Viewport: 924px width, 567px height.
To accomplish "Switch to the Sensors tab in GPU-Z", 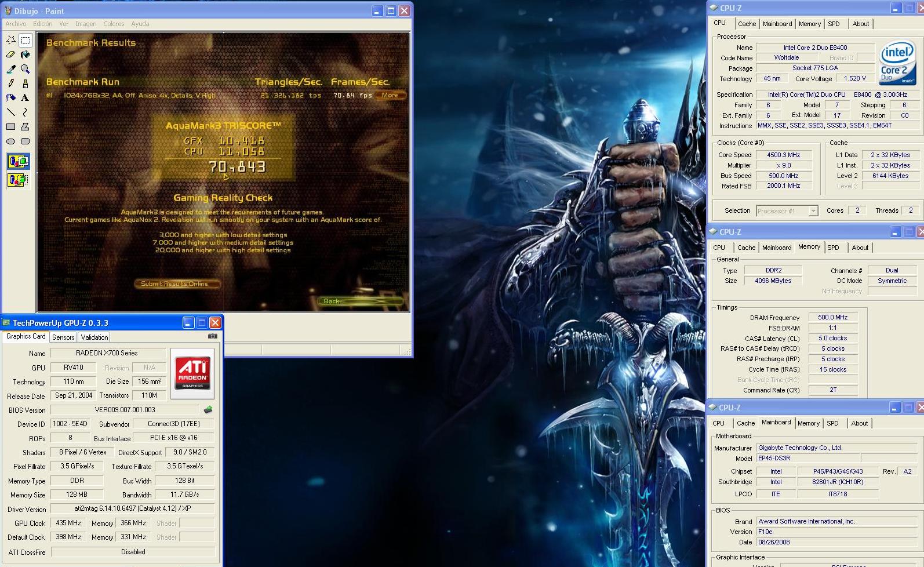I will pyautogui.click(x=63, y=337).
